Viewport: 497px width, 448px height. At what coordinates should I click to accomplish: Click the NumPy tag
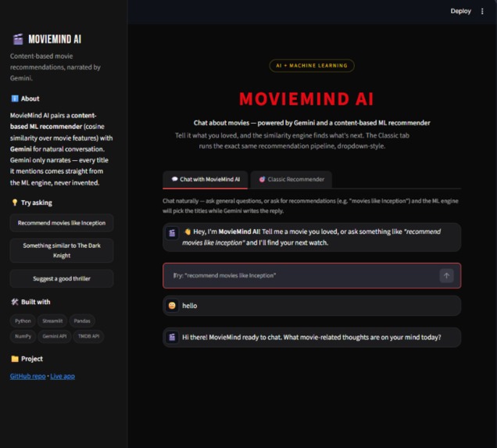click(x=23, y=336)
